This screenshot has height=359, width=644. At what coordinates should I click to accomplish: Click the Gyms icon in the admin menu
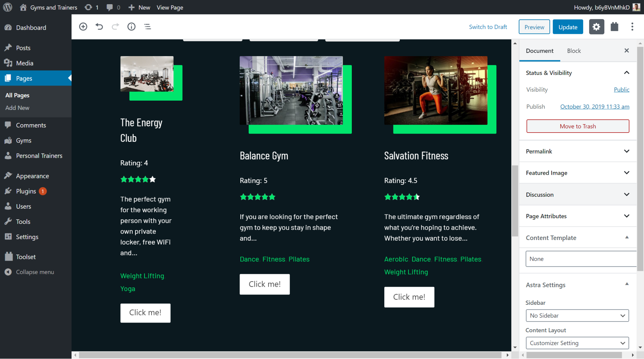9,140
